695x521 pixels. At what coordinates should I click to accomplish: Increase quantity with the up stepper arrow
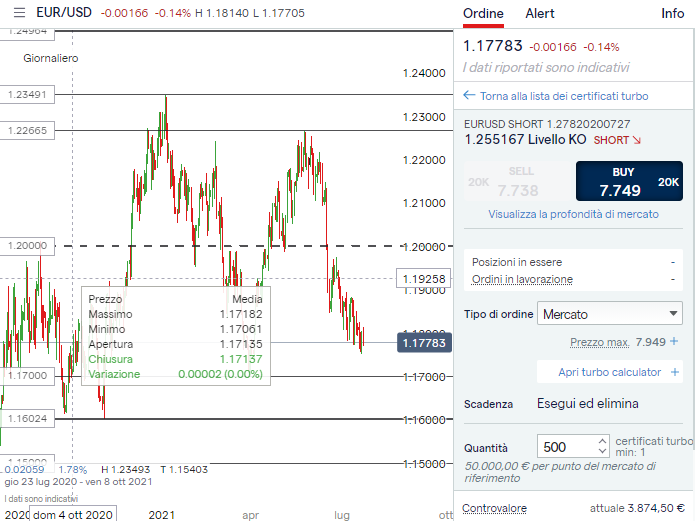[x=601, y=441]
